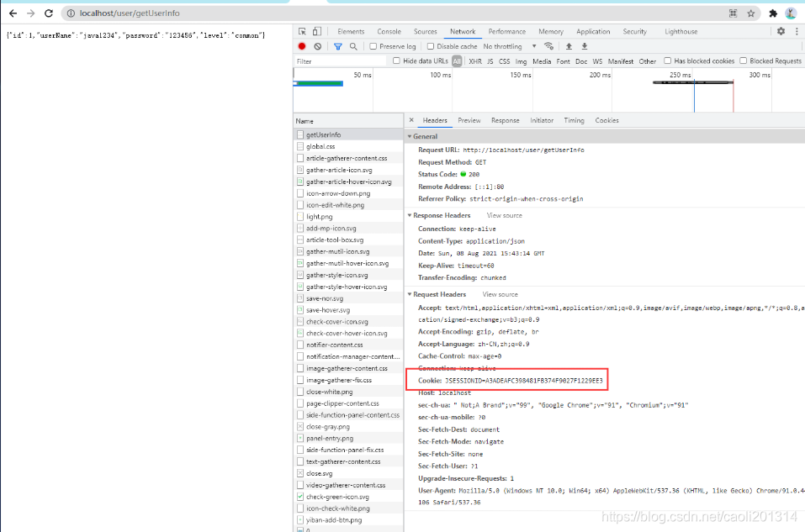Activate the inspect element picker icon
This screenshot has height=532, width=805.
point(302,31)
